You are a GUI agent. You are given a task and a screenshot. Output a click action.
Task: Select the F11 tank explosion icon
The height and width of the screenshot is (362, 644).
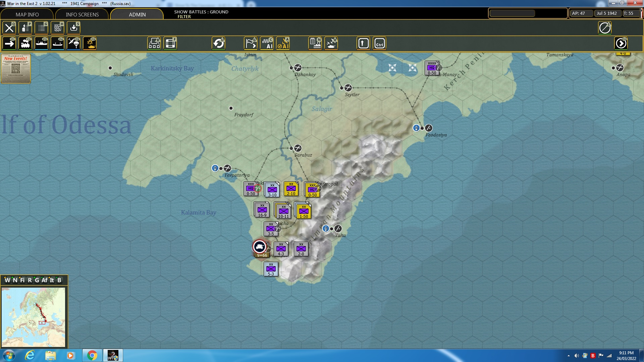tap(90, 44)
